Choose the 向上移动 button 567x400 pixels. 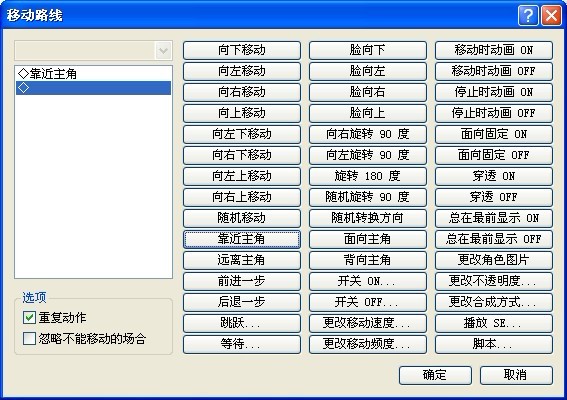(x=242, y=113)
